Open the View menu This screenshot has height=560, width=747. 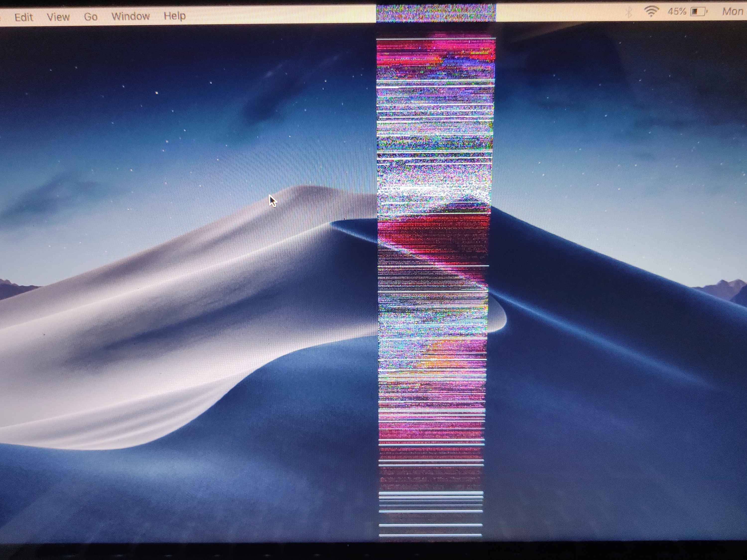58,16
